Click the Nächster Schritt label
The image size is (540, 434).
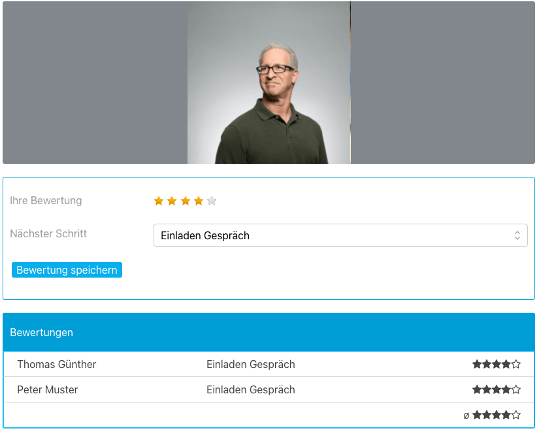pyautogui.click(x=48, y=234)
